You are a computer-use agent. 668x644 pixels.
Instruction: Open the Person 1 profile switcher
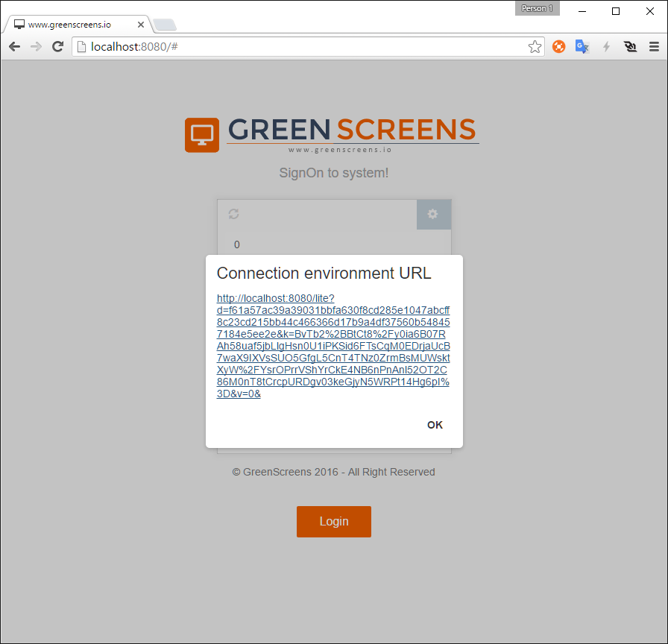point(537,8)
